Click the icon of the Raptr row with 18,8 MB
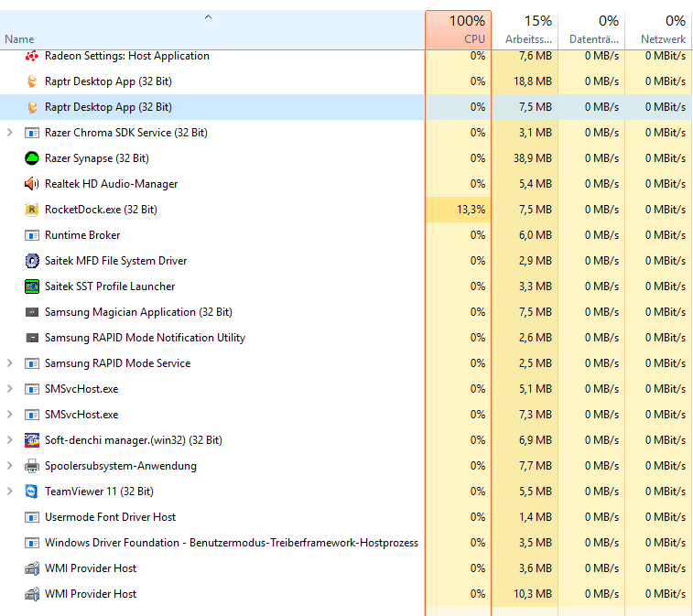693x616 pixels. [32, 81]
